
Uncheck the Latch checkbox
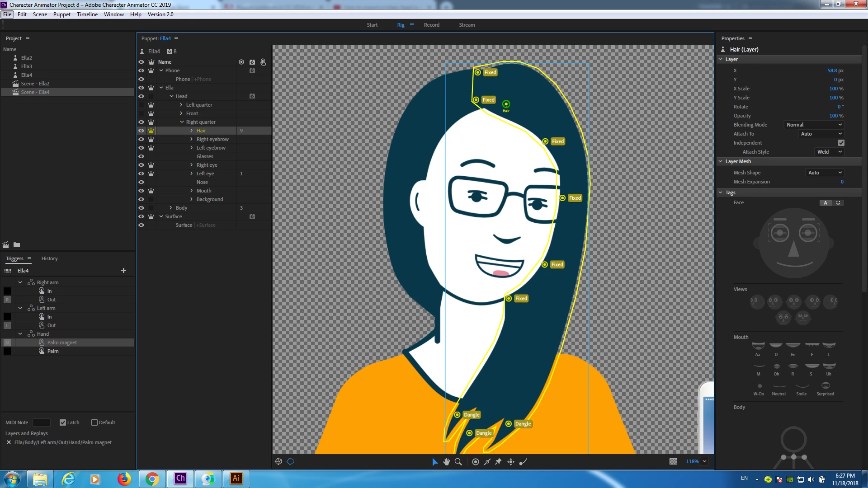[x=63, y=422]
